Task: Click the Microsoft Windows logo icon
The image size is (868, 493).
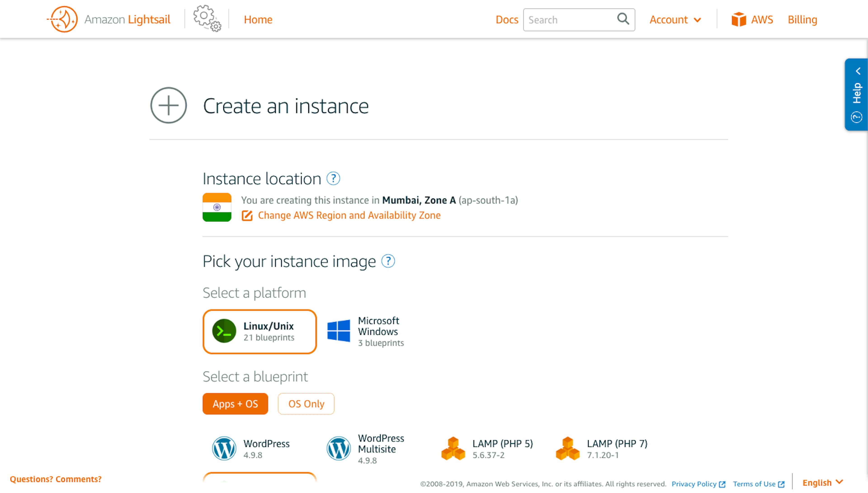Action: (339, 331)
